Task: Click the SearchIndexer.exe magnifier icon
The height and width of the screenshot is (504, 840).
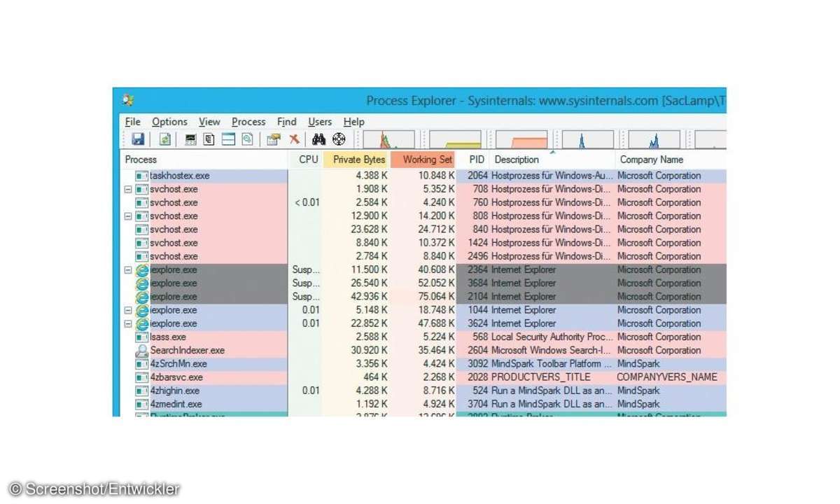Action: pos(142,351)
